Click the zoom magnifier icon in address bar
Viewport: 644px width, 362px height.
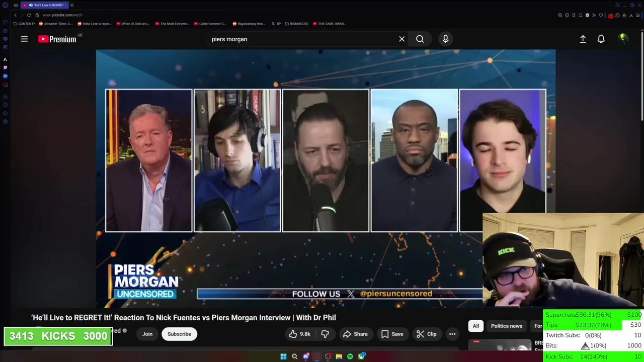coord(560,15)
